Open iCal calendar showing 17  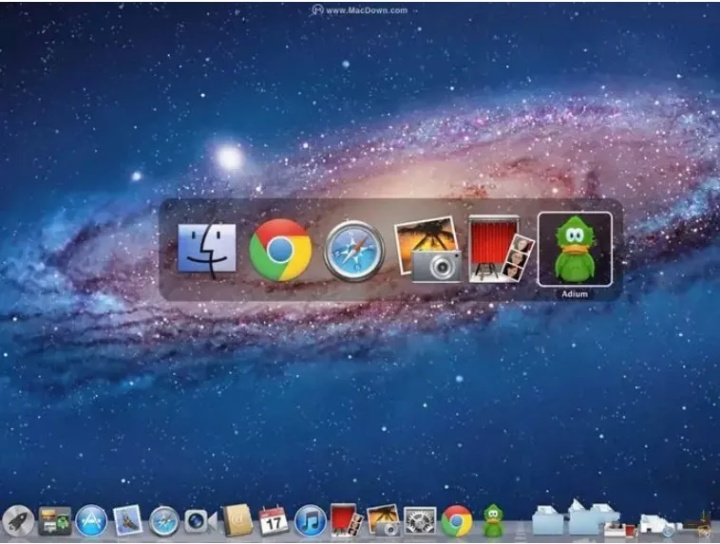(x=274, y=521)
